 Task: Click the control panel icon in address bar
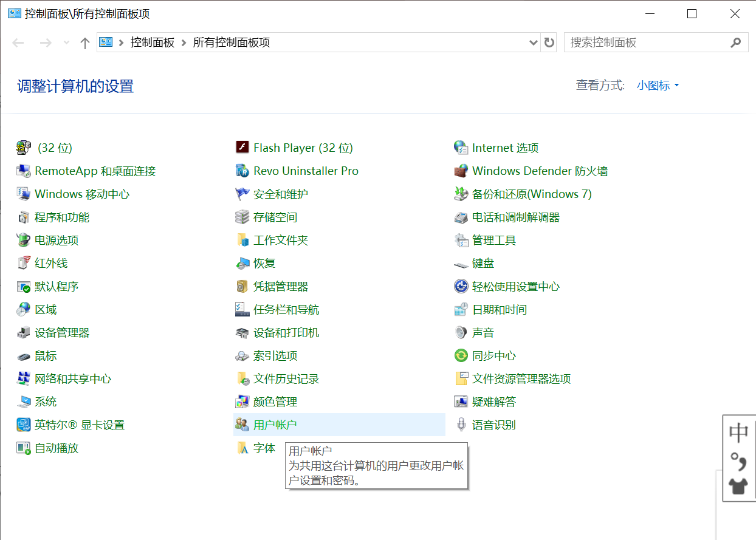106,43
